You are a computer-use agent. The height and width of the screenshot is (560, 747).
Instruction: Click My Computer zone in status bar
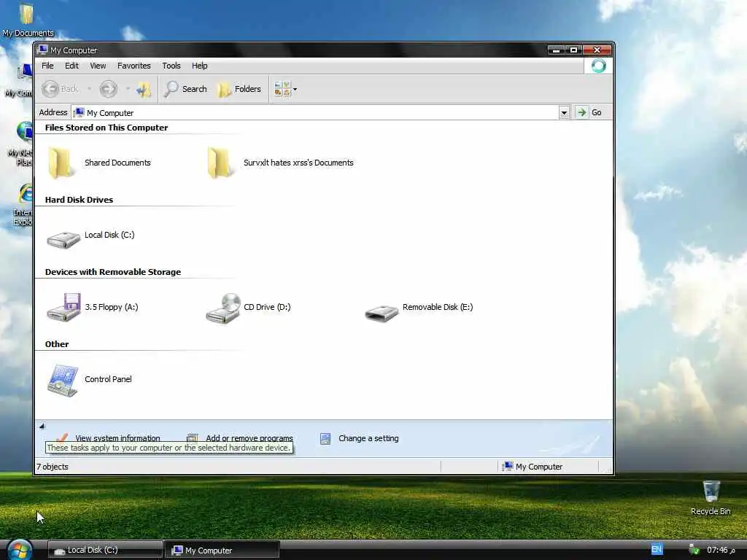(533, 467)
